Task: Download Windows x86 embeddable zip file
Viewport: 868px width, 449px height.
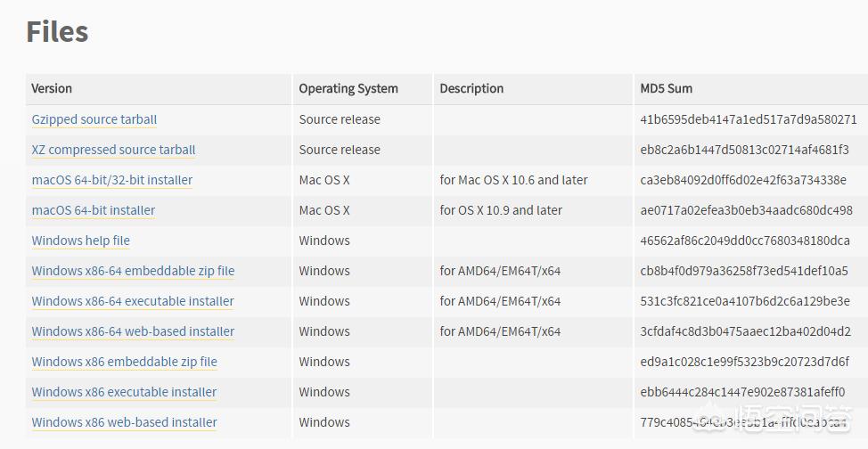Action: (x=124, y=362)
